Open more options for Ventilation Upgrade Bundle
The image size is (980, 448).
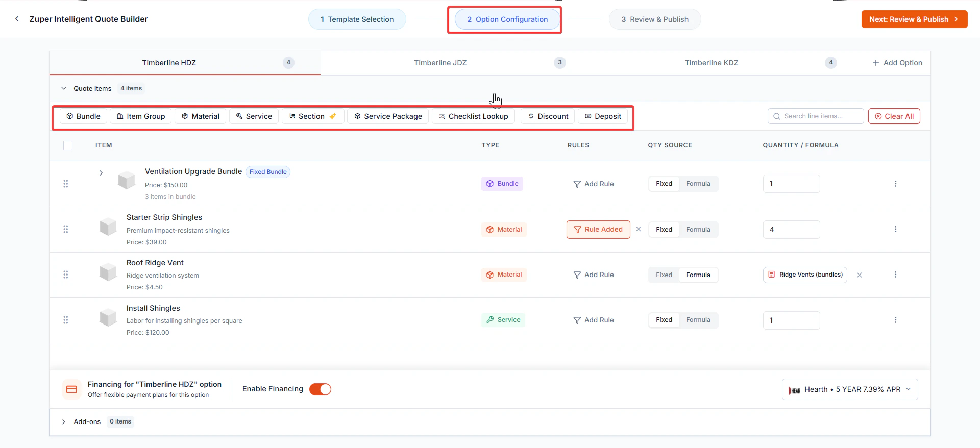point(895,184)
